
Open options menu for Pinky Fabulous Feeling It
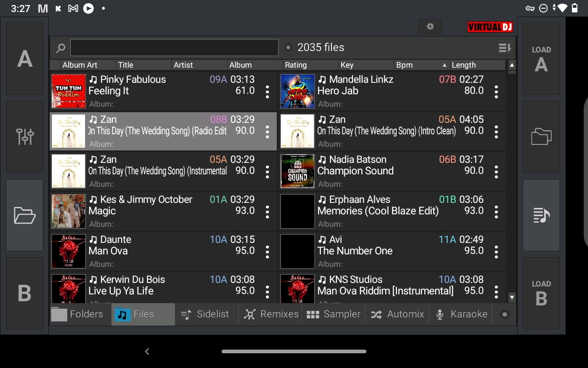point(267,92)
